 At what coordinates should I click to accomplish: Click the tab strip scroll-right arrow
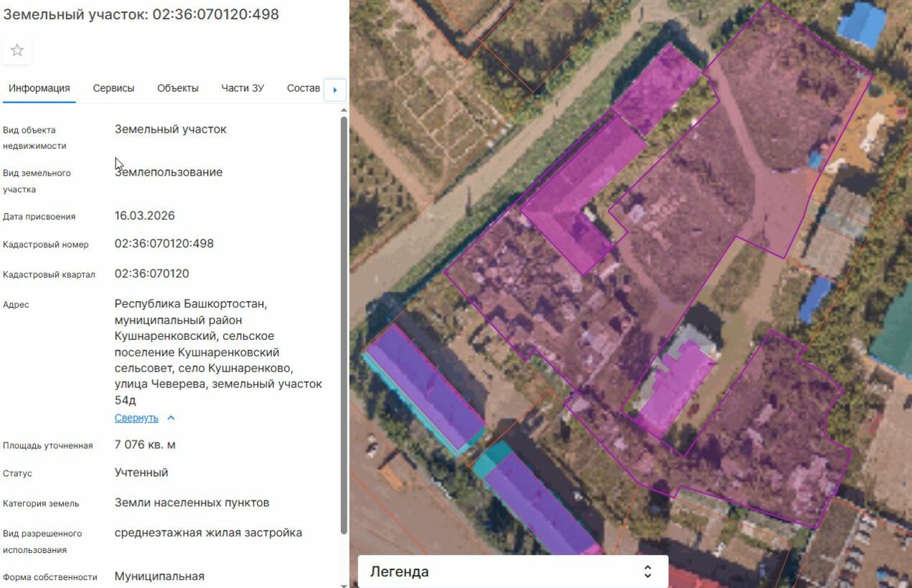(335, 90)
